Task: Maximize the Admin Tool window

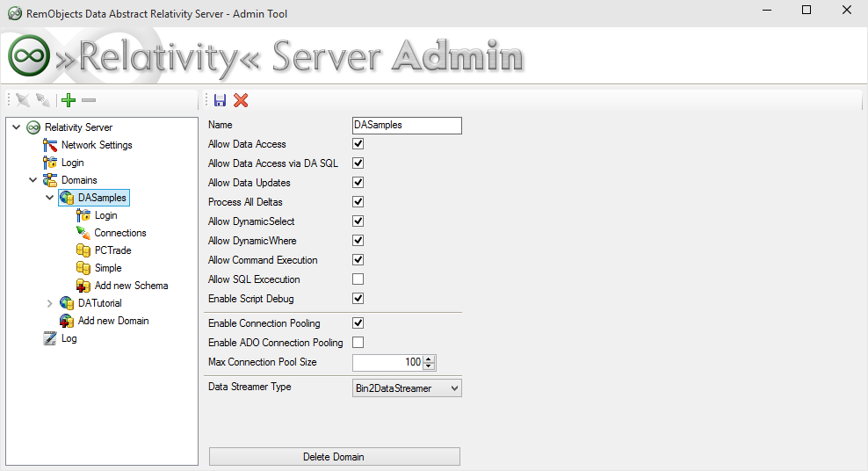Action: (x=807, y=10)
